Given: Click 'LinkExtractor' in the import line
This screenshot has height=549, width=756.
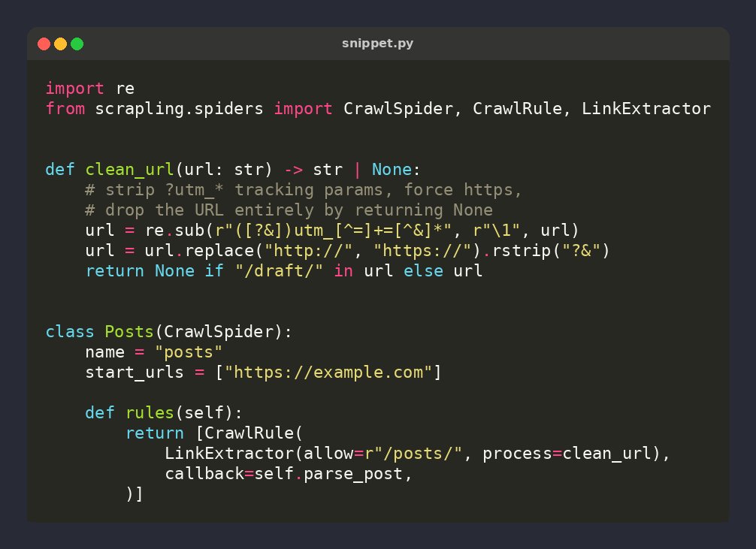Looking at the screenshot, I should (646, 109).
